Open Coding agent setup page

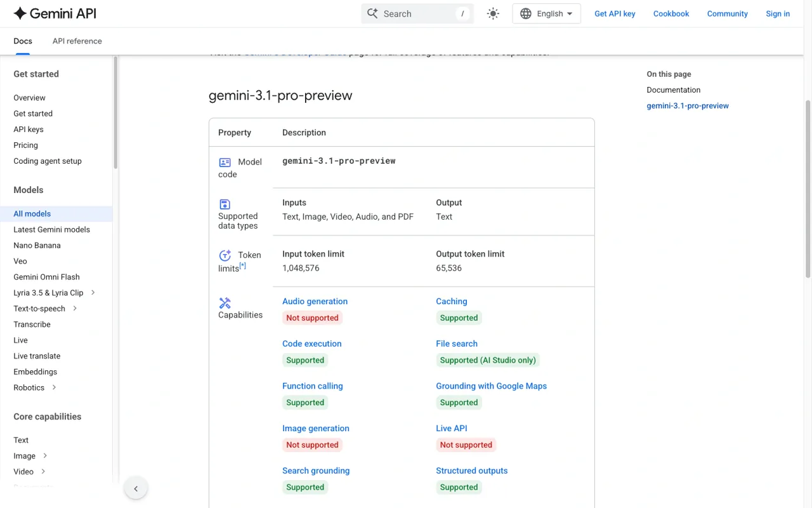click(48, 161)
